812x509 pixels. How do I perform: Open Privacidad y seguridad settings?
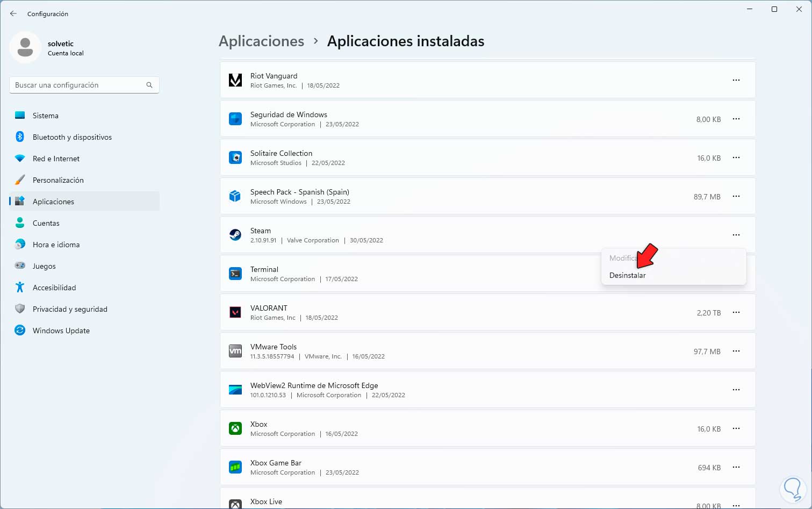84,309
